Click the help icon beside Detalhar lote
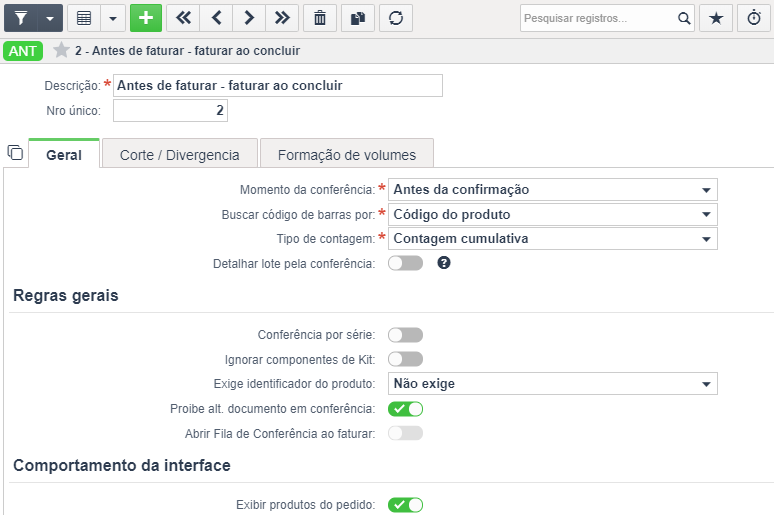 (x=444, y=263)
